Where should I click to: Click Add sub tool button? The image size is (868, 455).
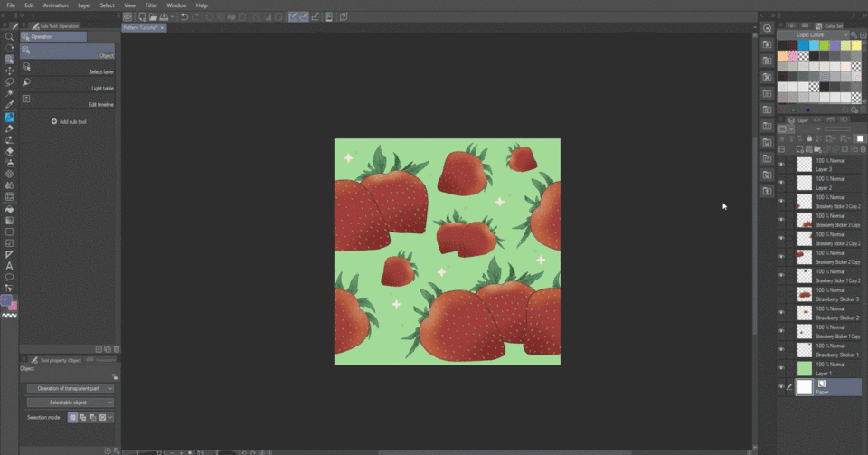[69, 122]
